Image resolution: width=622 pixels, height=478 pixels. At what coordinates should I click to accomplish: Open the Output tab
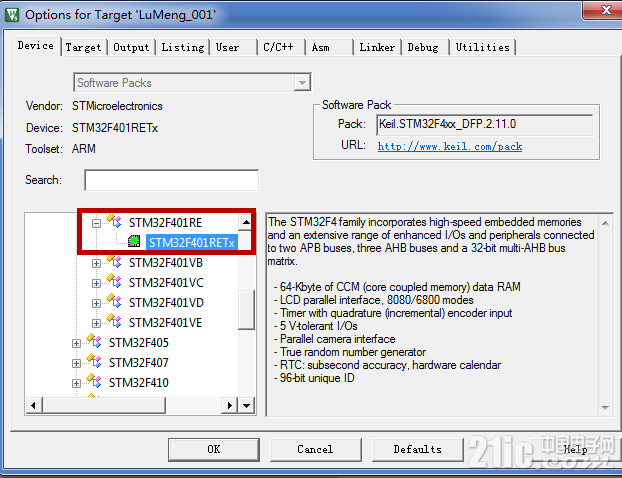(x=131, y=48)
